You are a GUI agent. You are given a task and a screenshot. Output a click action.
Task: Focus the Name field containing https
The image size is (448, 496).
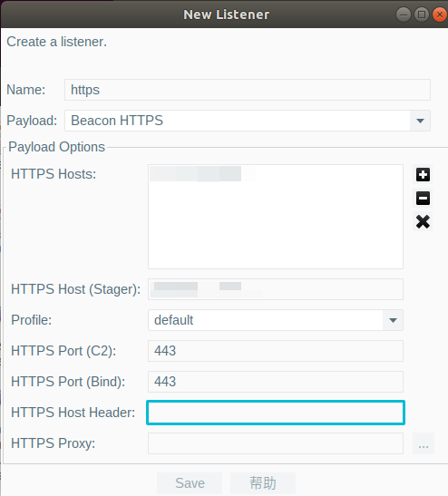tap(248, 90)
